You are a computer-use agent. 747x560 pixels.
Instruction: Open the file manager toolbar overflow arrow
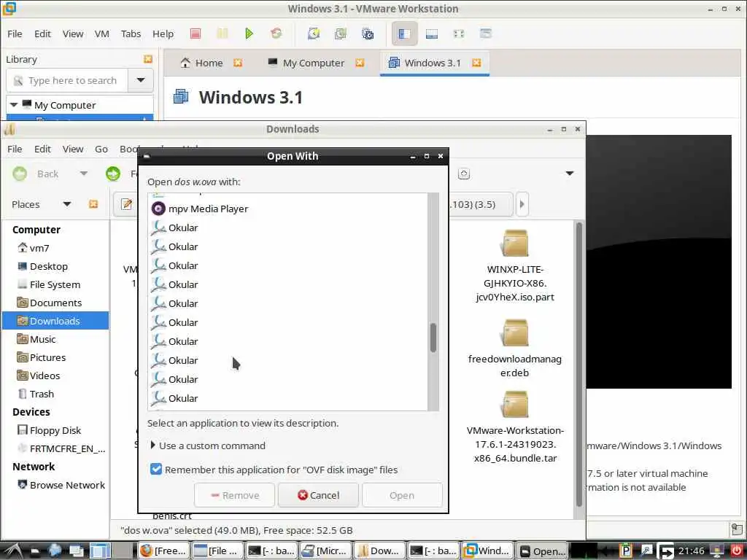pos(569,174)
